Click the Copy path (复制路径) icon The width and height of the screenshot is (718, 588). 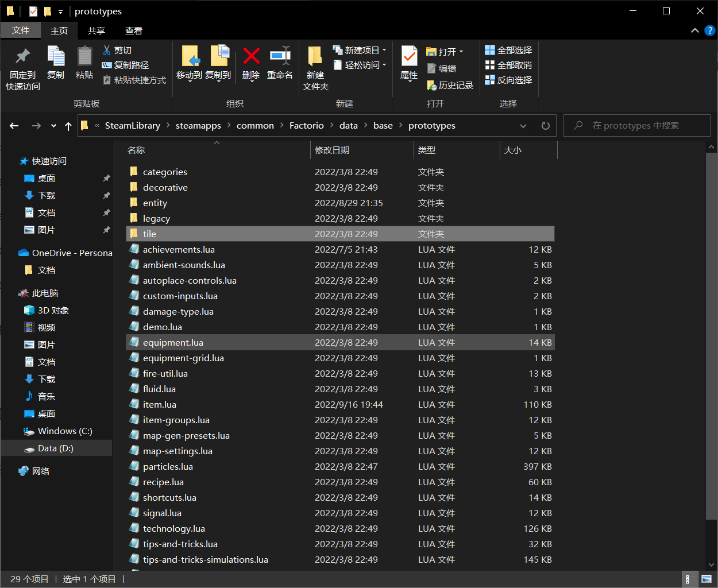pos(107,65)
